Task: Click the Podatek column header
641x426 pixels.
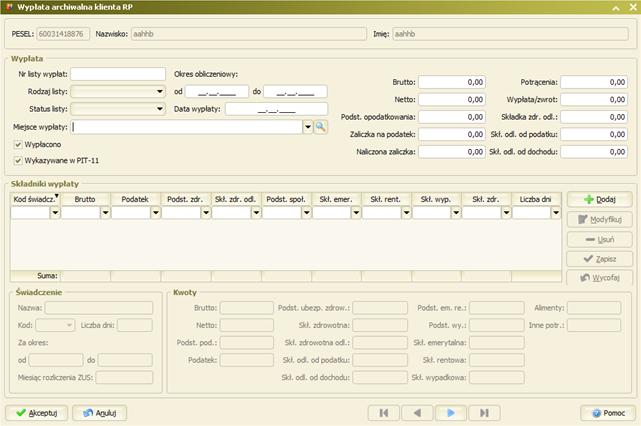Action: tap(135, 199)
